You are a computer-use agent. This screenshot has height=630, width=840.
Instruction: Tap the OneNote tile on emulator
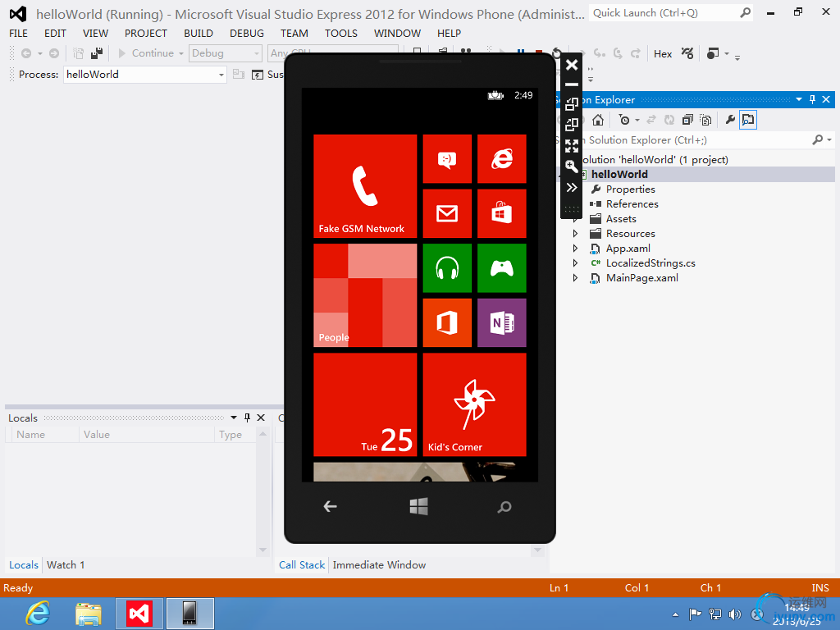click(x=501, y=323)
